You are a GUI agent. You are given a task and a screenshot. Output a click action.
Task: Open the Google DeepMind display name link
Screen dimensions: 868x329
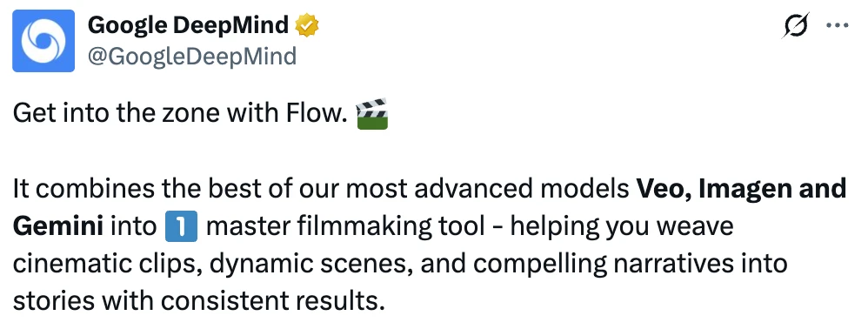point(188,25)
